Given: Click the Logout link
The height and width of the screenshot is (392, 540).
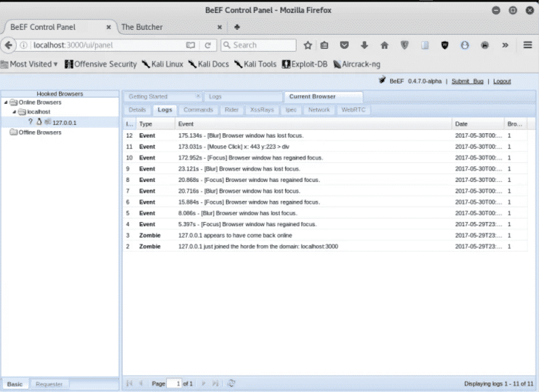Looking at the screenshot, I should tap(502, 81).
